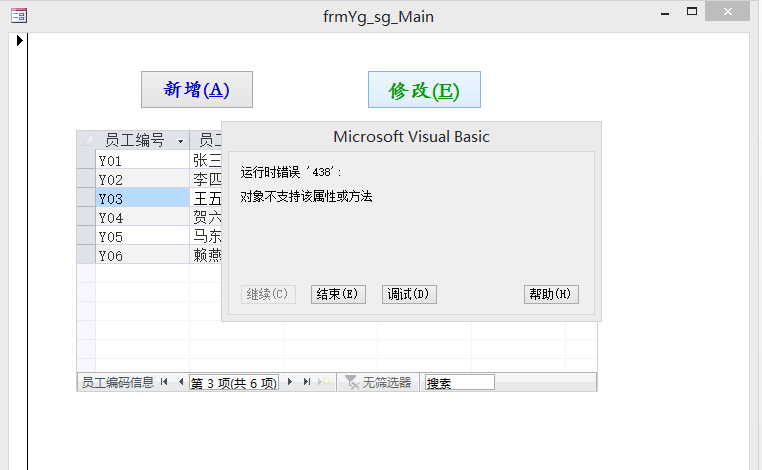Click the select-all corner of the datasheet
Screen dimensions: 762x470
pyautogui.click(x=86, y=140)
